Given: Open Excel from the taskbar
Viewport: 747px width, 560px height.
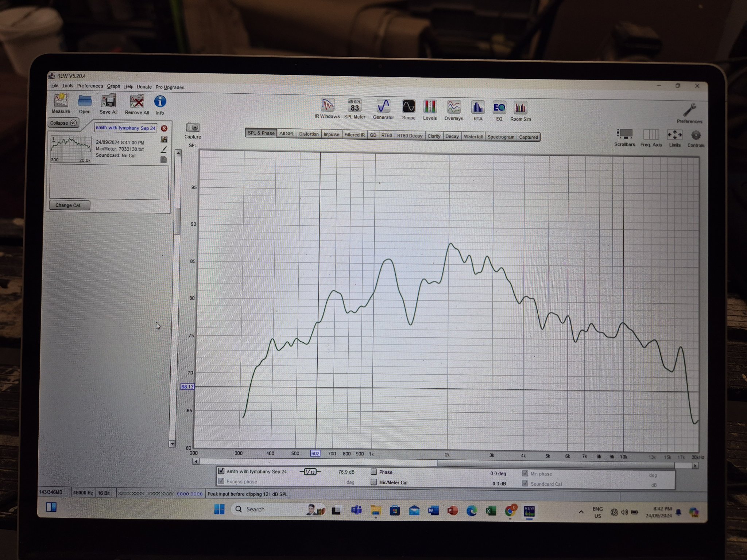Looking at the screenshot, I should click(491, 511).
